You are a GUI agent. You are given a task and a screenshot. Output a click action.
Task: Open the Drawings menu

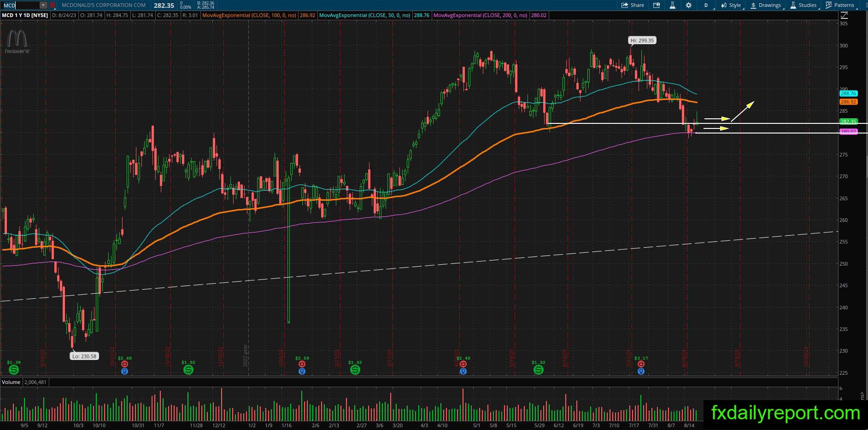point(766,5)
